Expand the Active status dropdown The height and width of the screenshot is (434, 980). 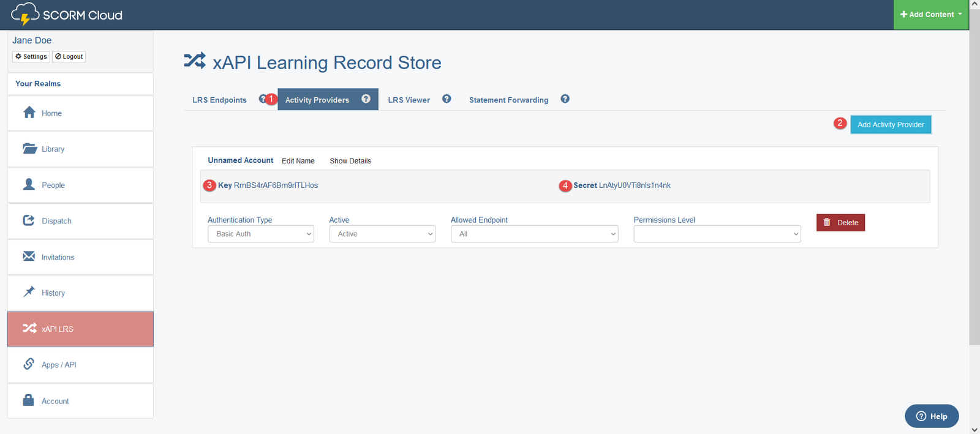click(382, 234)
